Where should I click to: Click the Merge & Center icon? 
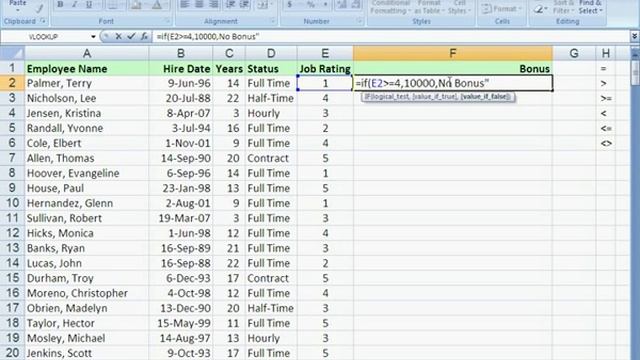tap(263, 4)
